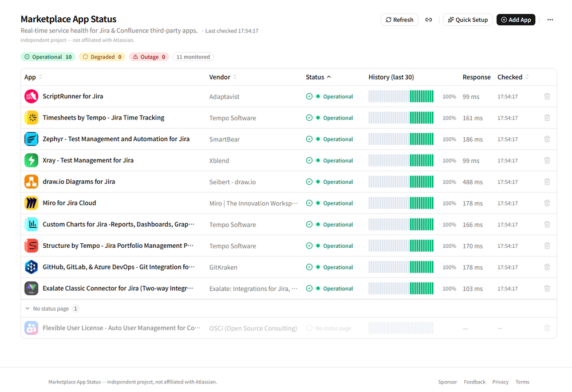The image size is (572, 392).
Task: Click the 103 ms response value
Action: (x=472, y=289)
